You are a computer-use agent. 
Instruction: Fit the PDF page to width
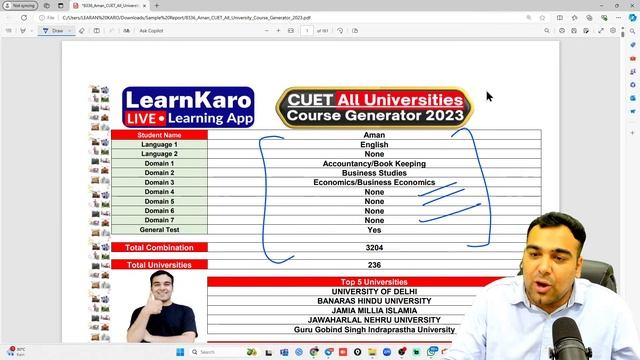291,31
